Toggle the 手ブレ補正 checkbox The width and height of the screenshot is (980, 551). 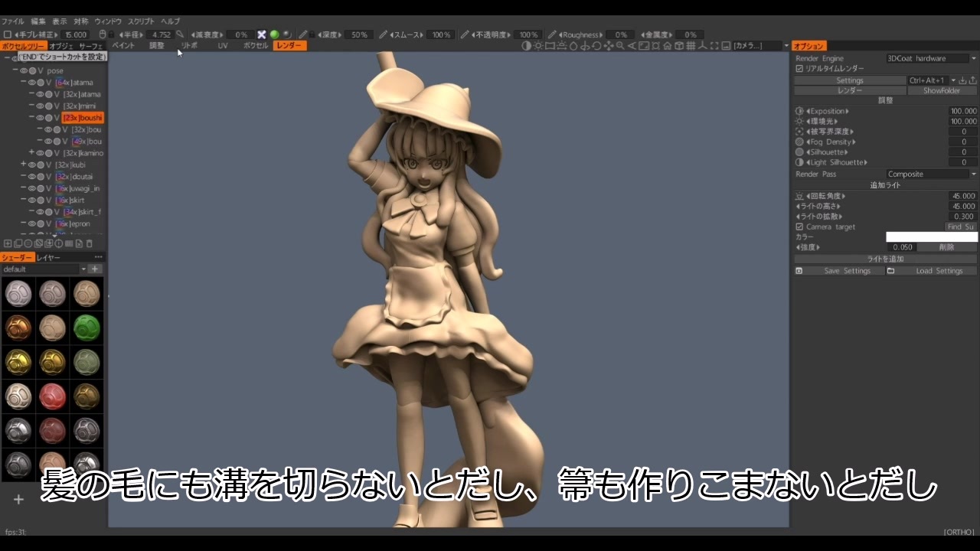[x=7, y=34]
